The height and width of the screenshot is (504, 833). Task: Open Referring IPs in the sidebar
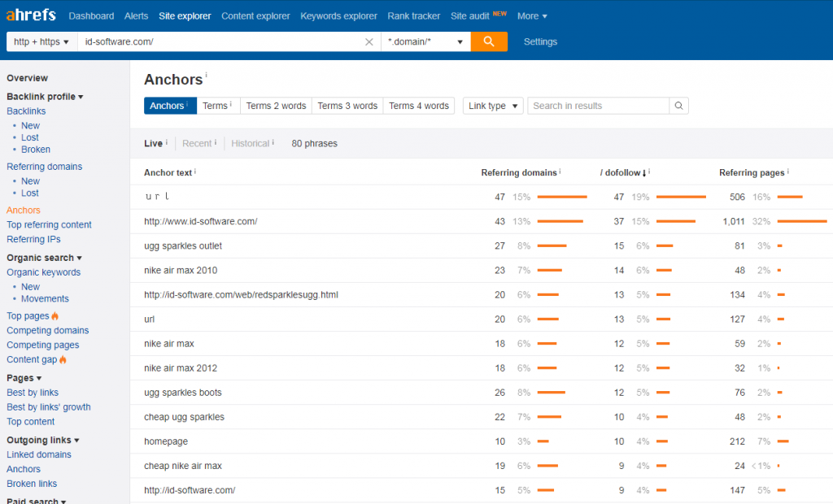(33, 239)
